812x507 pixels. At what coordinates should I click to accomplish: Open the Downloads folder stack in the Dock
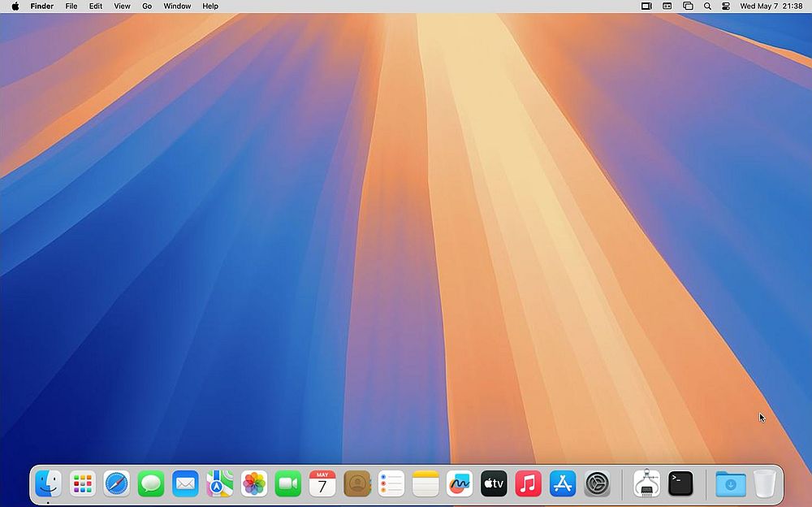pyautogui.click(x=730, y=483)
